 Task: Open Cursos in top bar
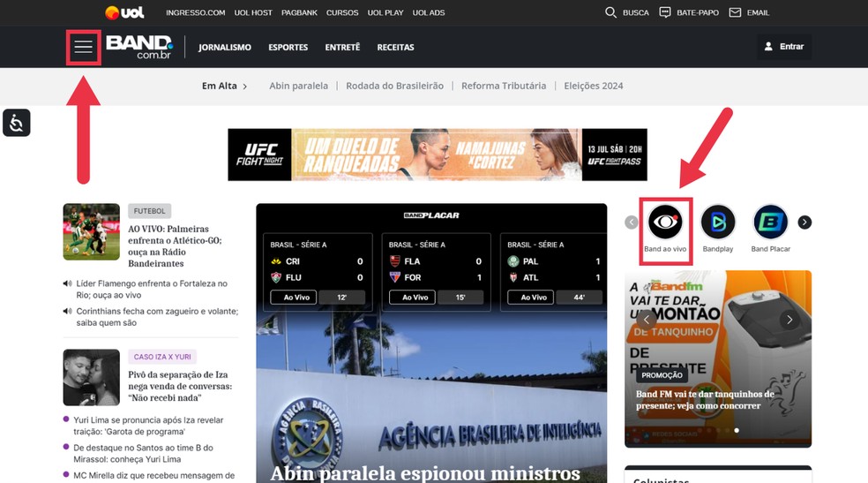[x=342, y=12]
